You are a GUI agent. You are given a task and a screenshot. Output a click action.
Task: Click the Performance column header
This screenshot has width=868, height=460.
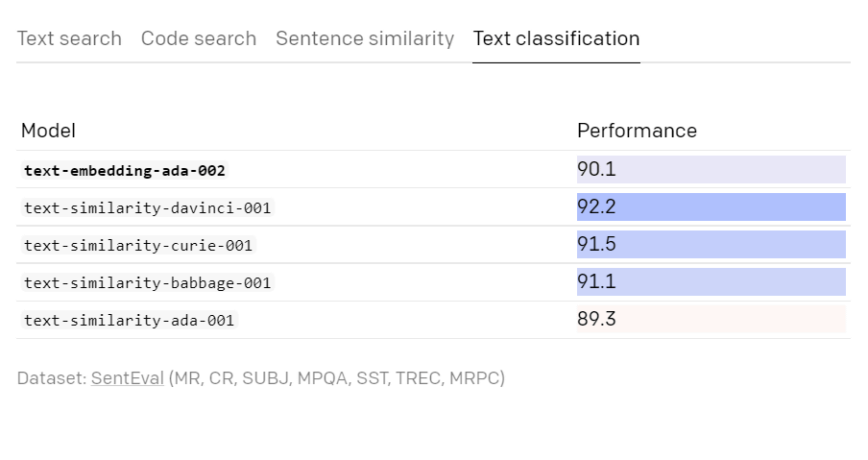[x=637, y=131]
